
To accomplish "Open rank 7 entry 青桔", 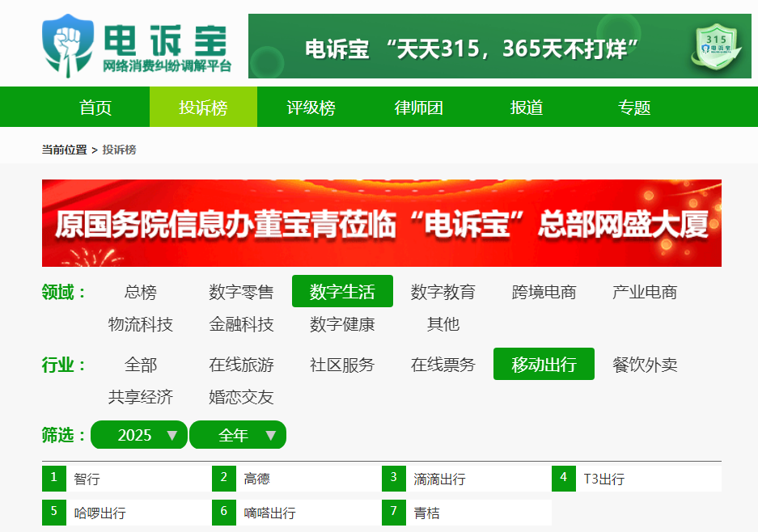I will tap(467, 512).
